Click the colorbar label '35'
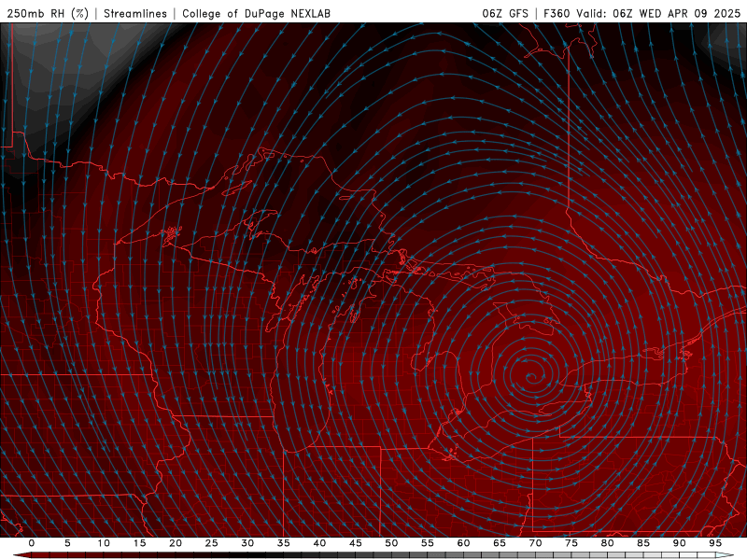The image size is (747, 560). (283, 543)
